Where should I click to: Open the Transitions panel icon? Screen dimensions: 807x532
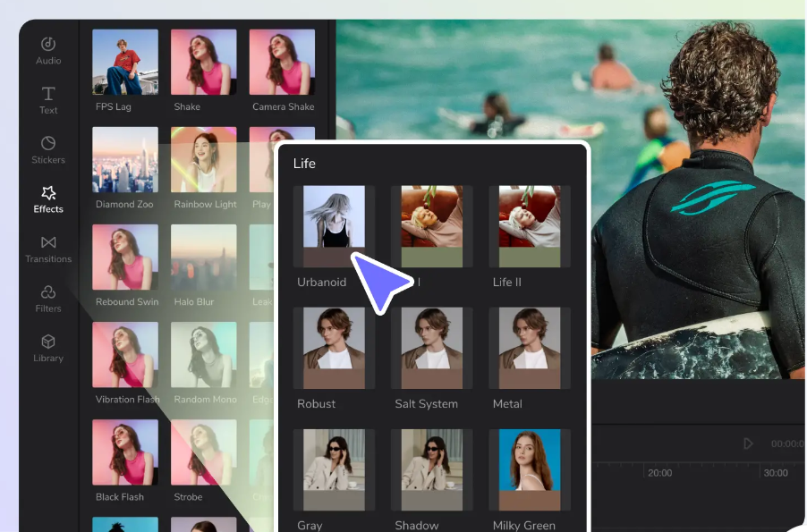pyautogui.click(x=48, y=242)
